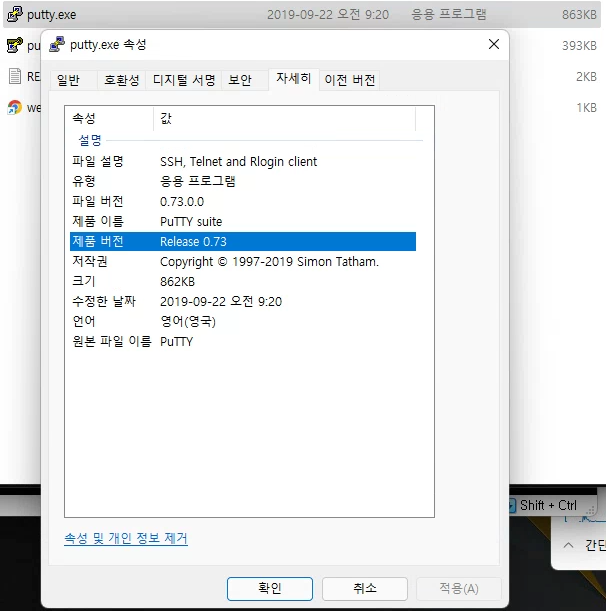Click the PuTTY icon in properties title bar
Viewport: 606px width, 611px height.
(57, 44)
